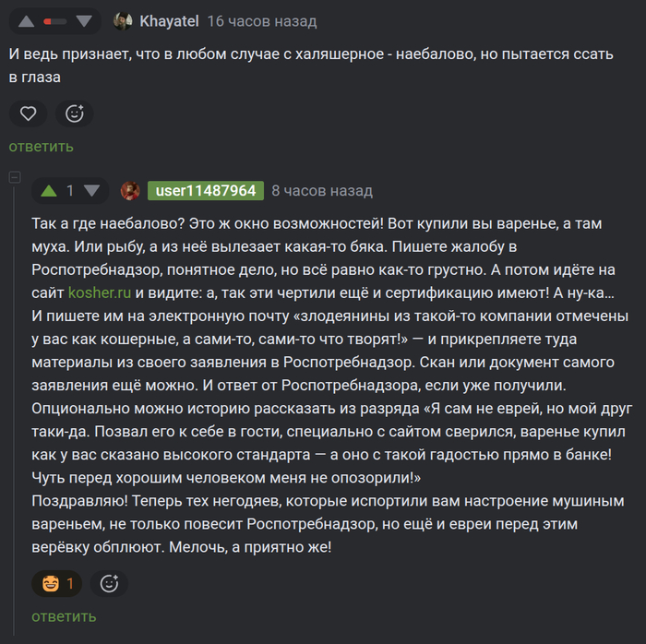Open Khayatel's avatar picture

(122, 20)
